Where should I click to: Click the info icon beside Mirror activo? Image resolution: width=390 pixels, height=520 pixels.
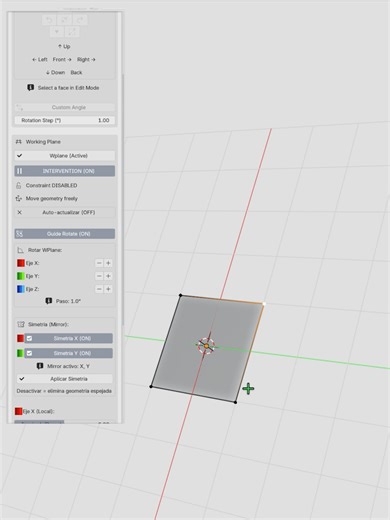[x=40, y=366]
